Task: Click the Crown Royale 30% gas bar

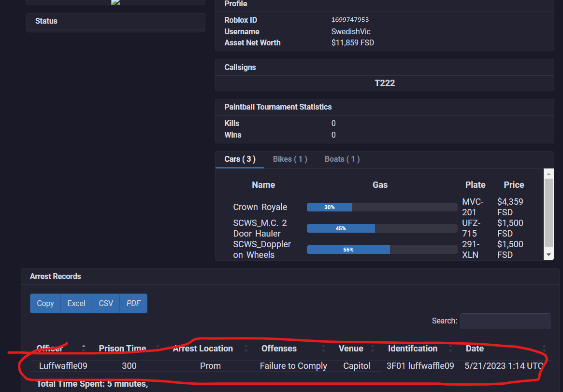Action: pos(382,207)
